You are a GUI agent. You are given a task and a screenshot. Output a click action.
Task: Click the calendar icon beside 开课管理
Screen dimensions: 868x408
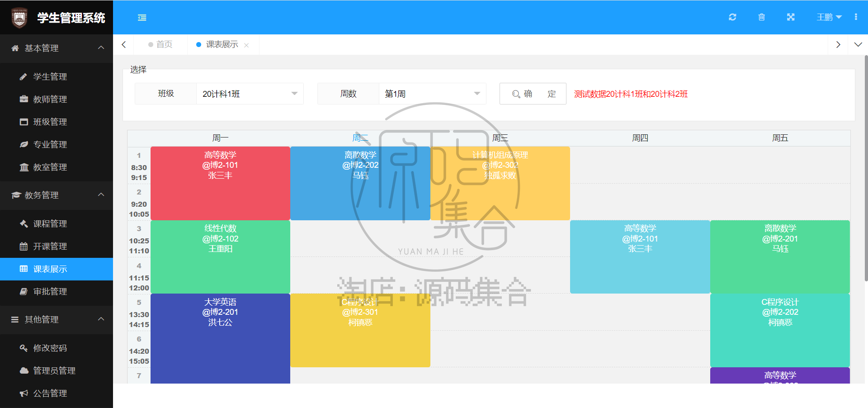[x=24, y=246]
